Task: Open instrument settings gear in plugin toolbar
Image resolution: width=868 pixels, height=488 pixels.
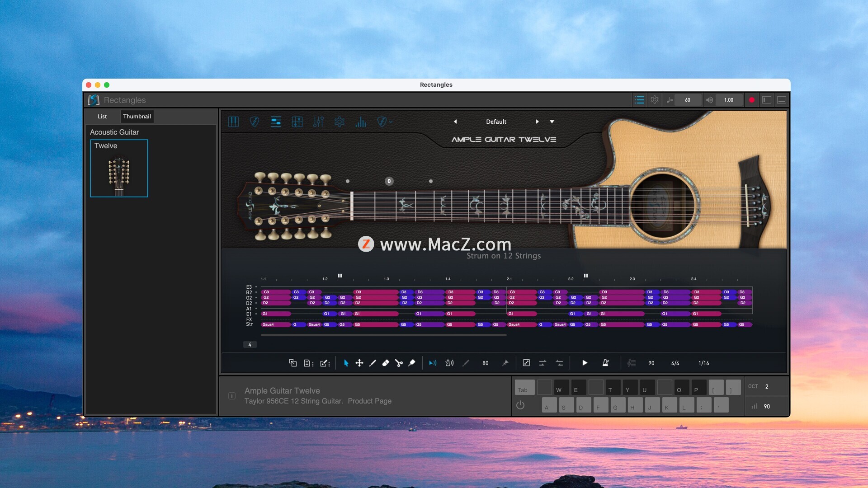Action: 340,122
